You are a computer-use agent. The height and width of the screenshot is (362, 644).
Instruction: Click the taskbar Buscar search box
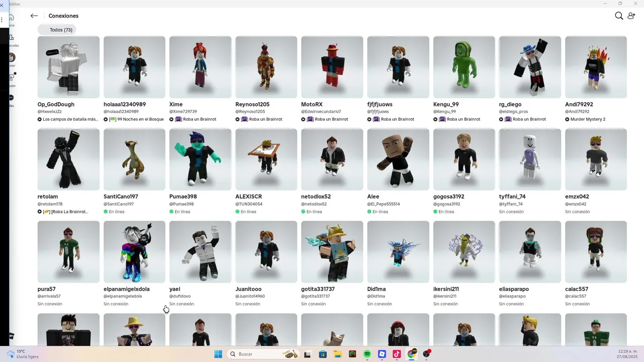coord(263,354)
